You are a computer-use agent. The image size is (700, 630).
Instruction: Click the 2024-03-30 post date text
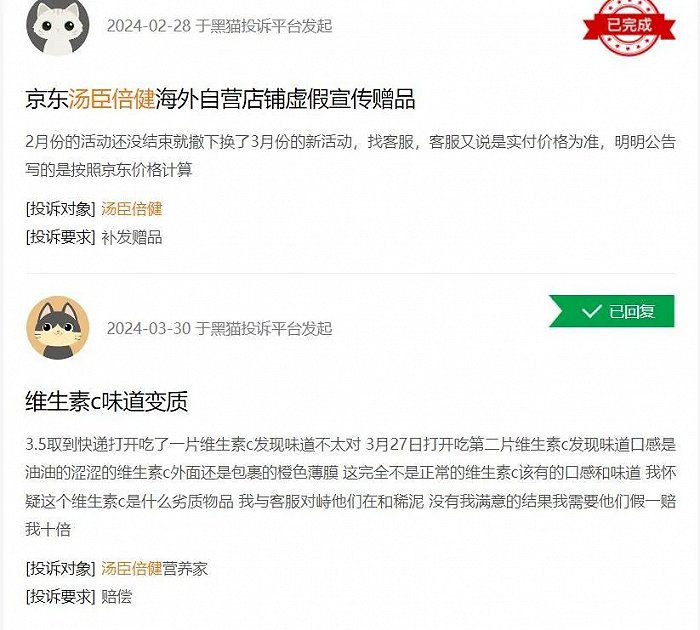tap(149, 329)
